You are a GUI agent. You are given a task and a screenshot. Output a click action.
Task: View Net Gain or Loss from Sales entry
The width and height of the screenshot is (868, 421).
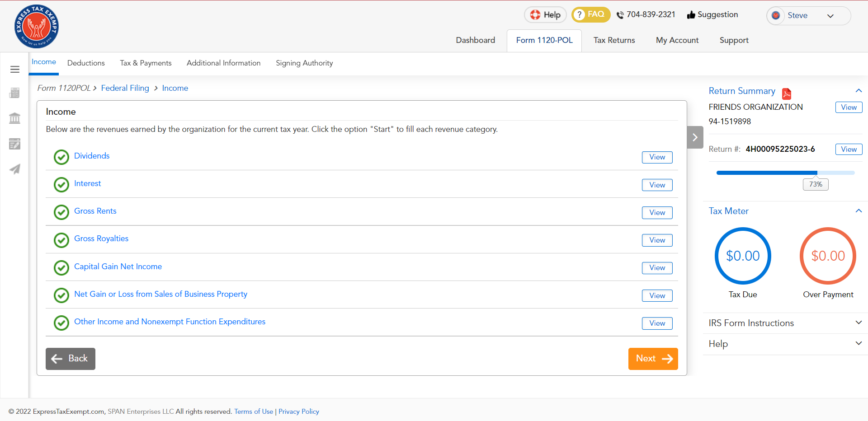(x=657, y=295)
